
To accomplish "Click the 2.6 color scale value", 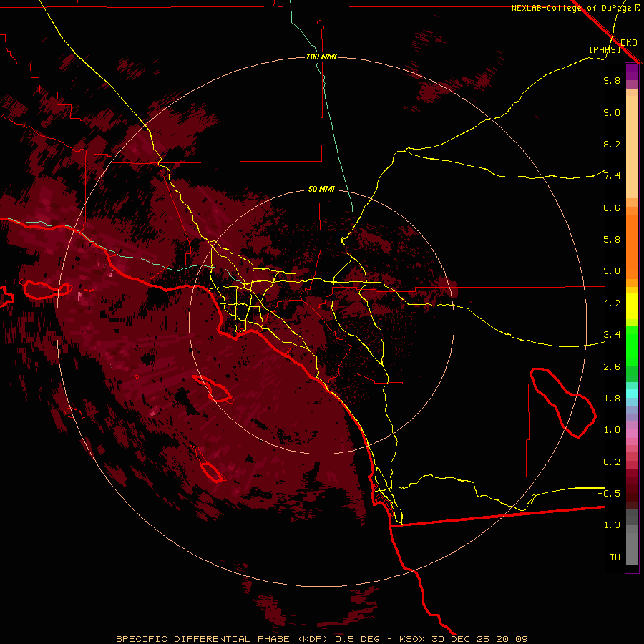I will 612,367.
